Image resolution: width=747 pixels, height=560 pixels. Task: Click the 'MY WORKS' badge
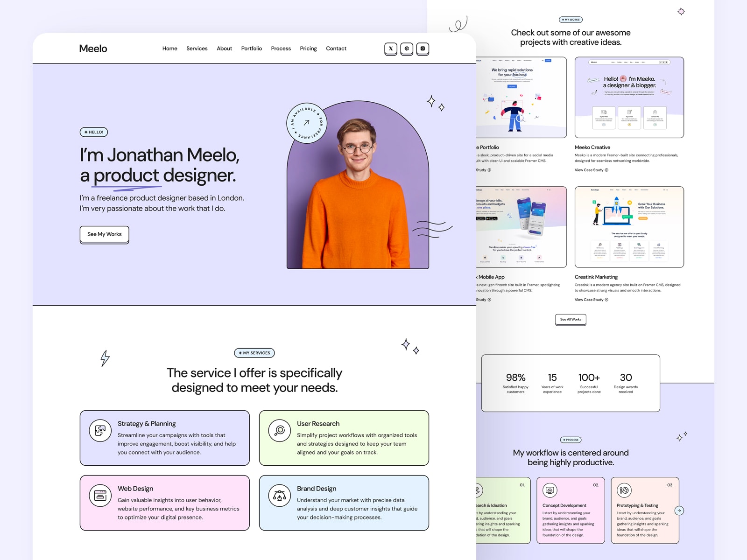[571, 20]
